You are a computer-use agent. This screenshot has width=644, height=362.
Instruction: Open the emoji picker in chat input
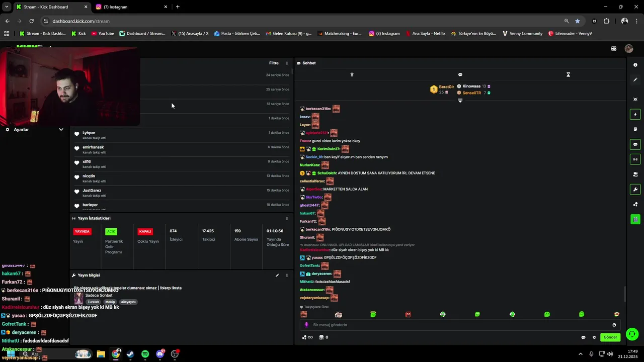click(x=614, y=325)
